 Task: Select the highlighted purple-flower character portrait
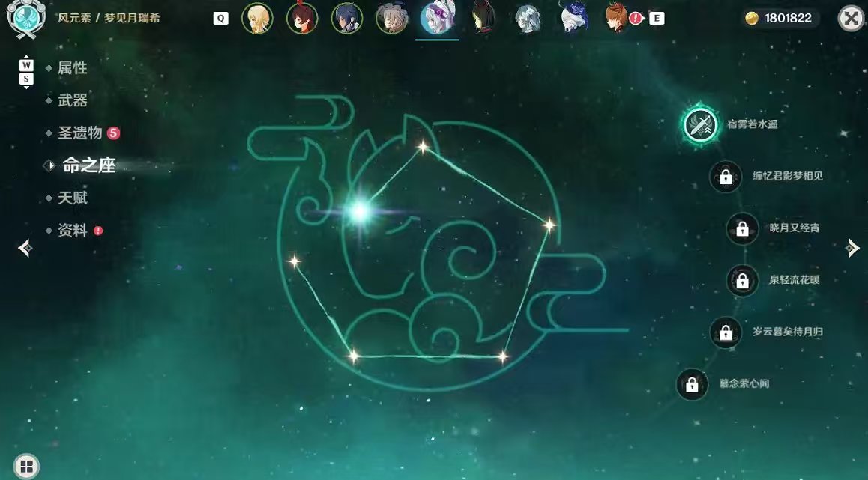click(x=437, y=18)
